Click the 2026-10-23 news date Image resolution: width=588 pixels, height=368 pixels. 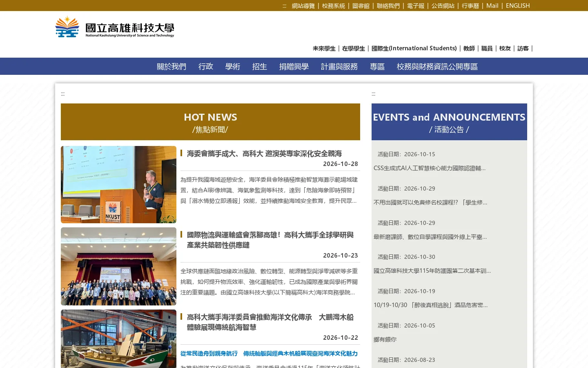[341, 256]
